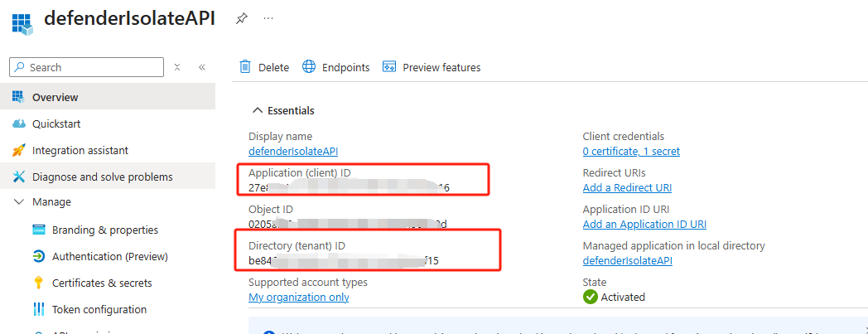This screenshot has height=334, width=868.
Task: Click the globe Endpoints icon
Action: (x=308, y=67)
